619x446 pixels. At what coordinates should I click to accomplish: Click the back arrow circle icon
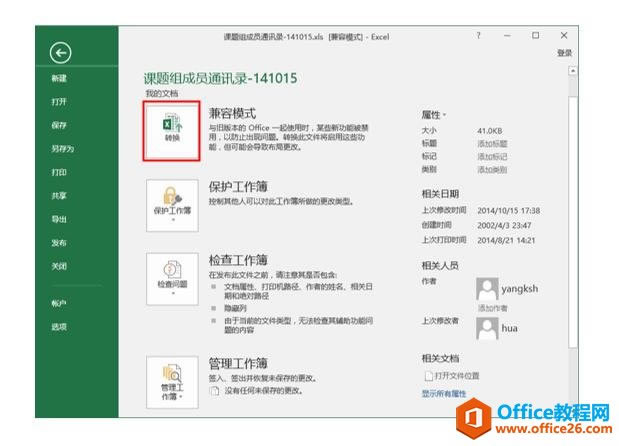(x=60, y=52)
